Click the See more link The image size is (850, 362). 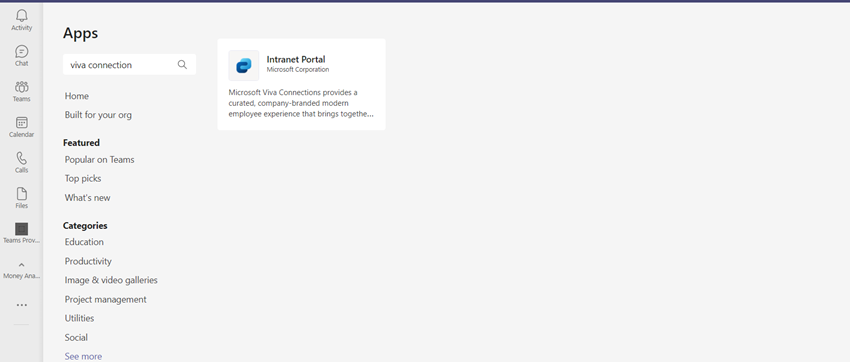point(83,356)
